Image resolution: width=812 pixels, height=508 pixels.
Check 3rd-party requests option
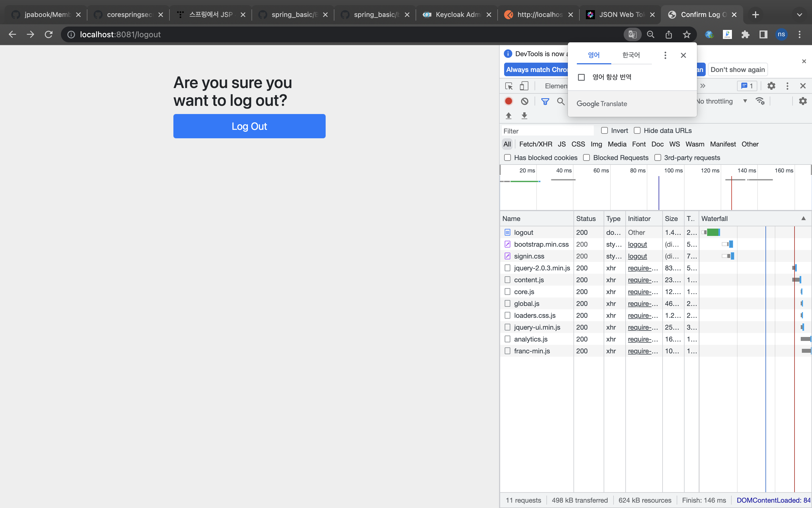658,157
